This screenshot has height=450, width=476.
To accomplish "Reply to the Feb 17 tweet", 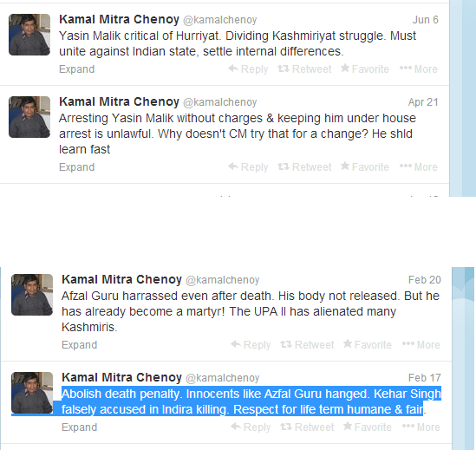I will tap(251, 427).
